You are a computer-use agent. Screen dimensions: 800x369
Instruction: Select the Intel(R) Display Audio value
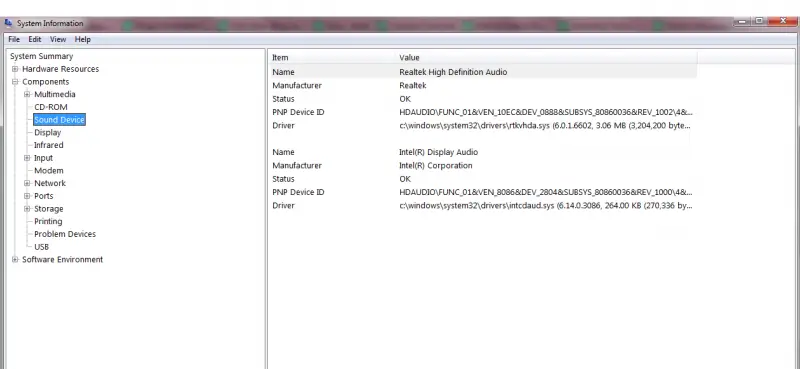pyautogui.click(x=438, y=152)
